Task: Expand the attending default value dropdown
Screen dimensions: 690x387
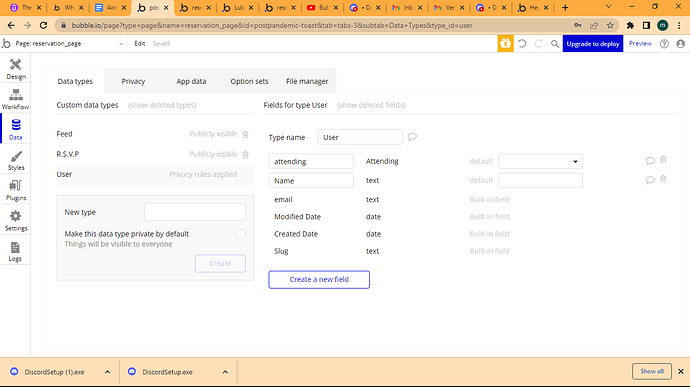Action: (x=540, y=161)
